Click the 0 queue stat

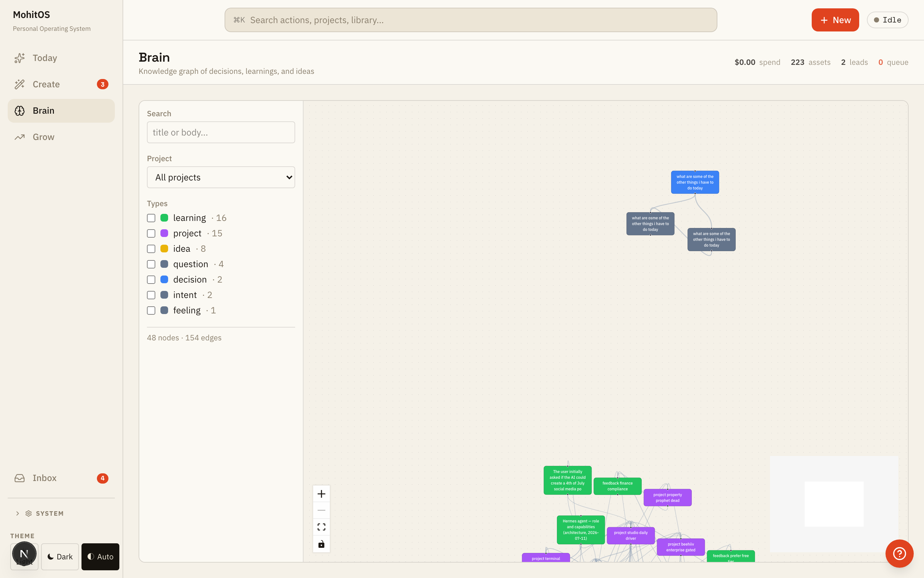coord(893,62)
